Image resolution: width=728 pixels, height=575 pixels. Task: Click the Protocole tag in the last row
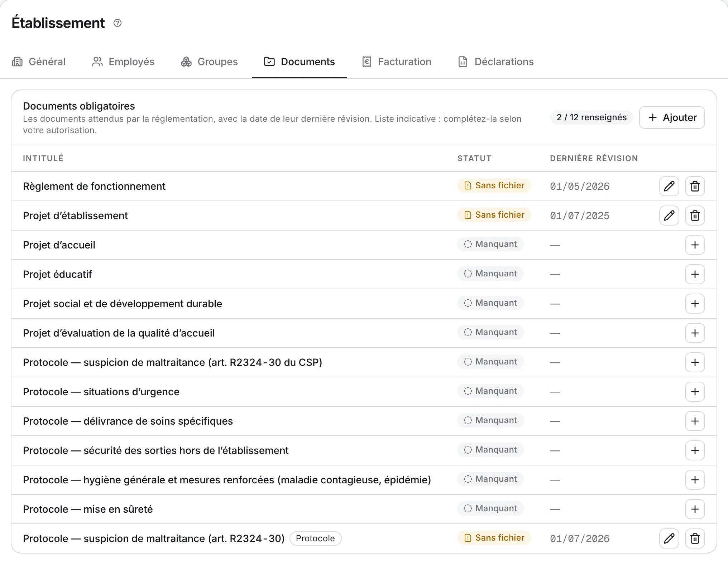coord(315,538)
